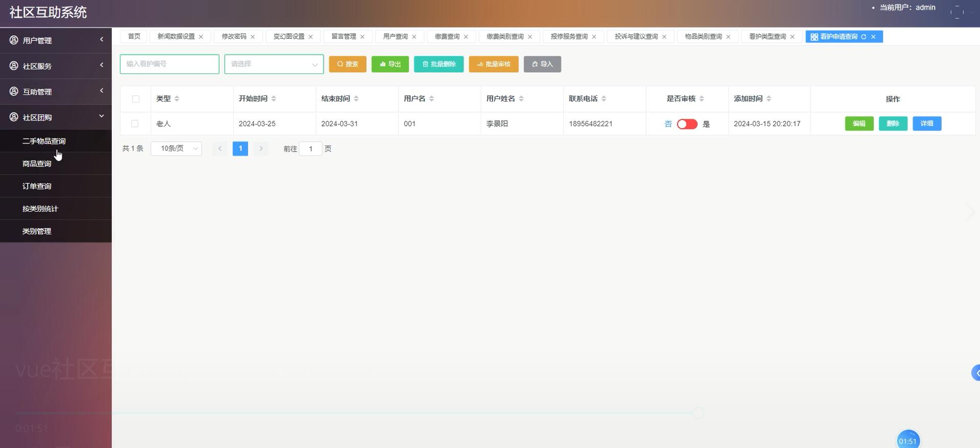Sort table by 结束时间 column
The height and width of the screenshot is (448, 980).
356,98
